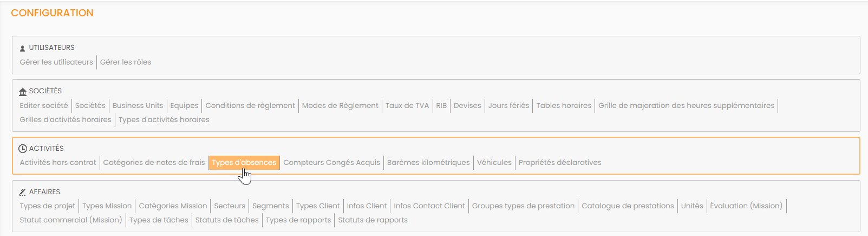The width and height of the screenshot is (868, 236).
Task: Open Gérer les utilisateurs
Action: 56,62
